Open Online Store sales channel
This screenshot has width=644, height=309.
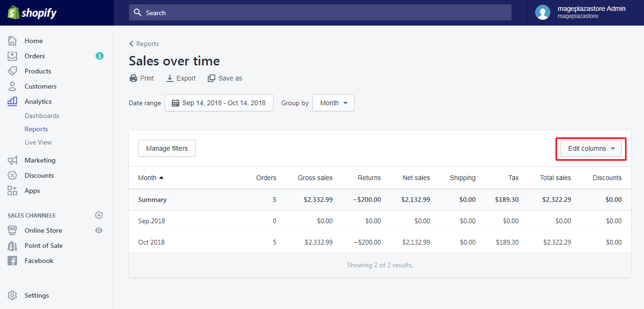tap(44, 230)
